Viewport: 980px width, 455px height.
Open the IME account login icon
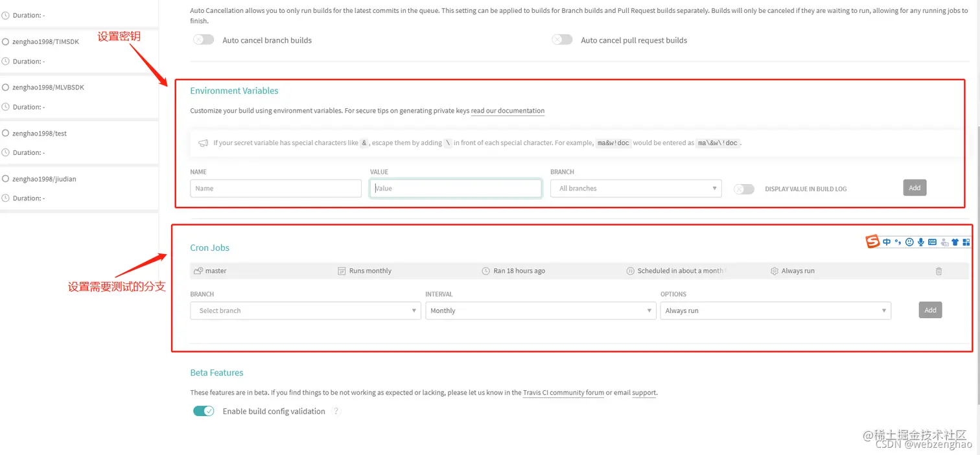(x=944, y=242)
